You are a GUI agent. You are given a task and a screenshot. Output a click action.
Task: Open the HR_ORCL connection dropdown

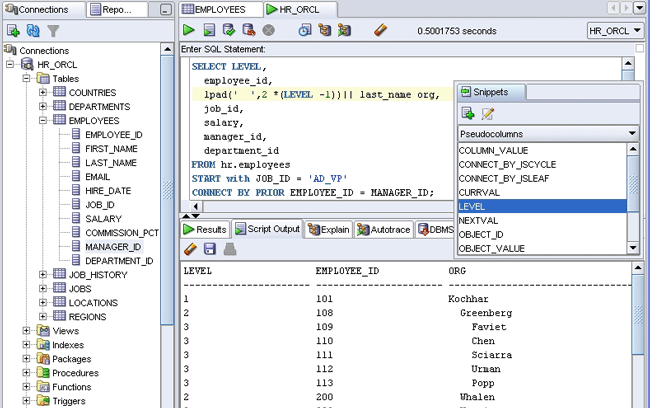615,31
